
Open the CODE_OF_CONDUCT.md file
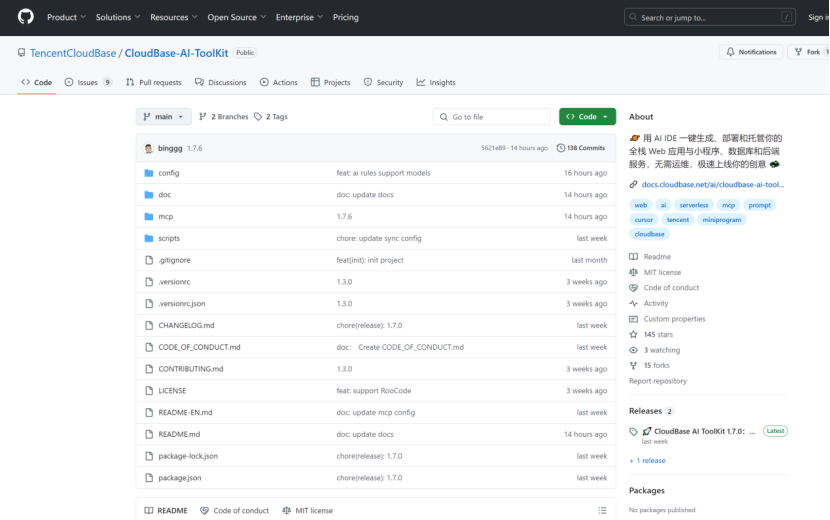(199, 347)
